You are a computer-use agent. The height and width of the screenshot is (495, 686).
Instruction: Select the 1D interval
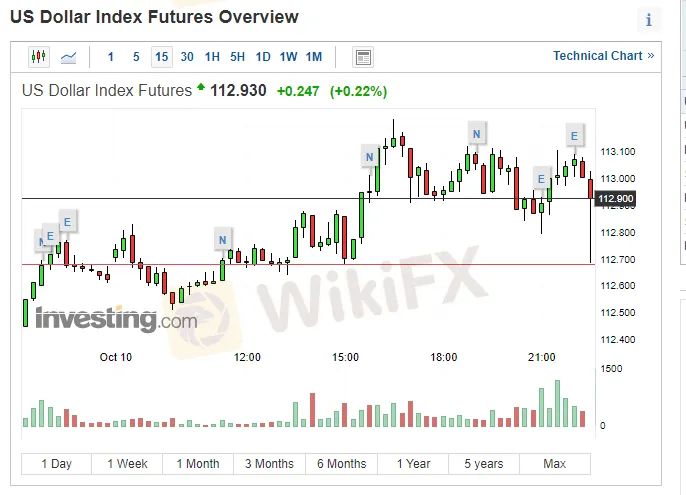pyautogui.click(x=263, y=57)
